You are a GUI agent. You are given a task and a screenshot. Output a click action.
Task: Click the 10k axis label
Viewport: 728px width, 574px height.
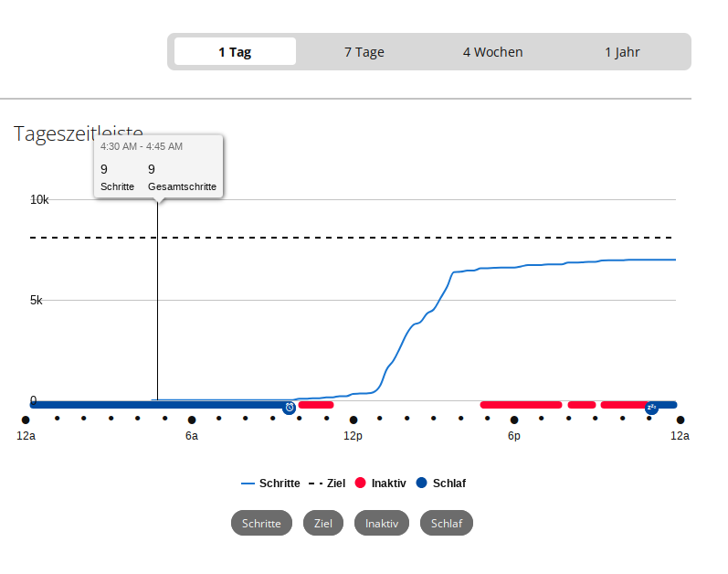point(39,199)
